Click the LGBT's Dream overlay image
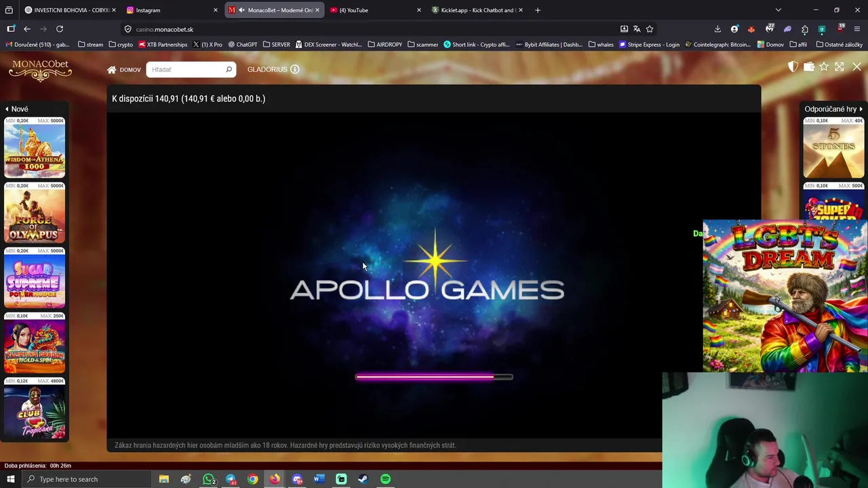The image size is (868, 488). [785, 296]
